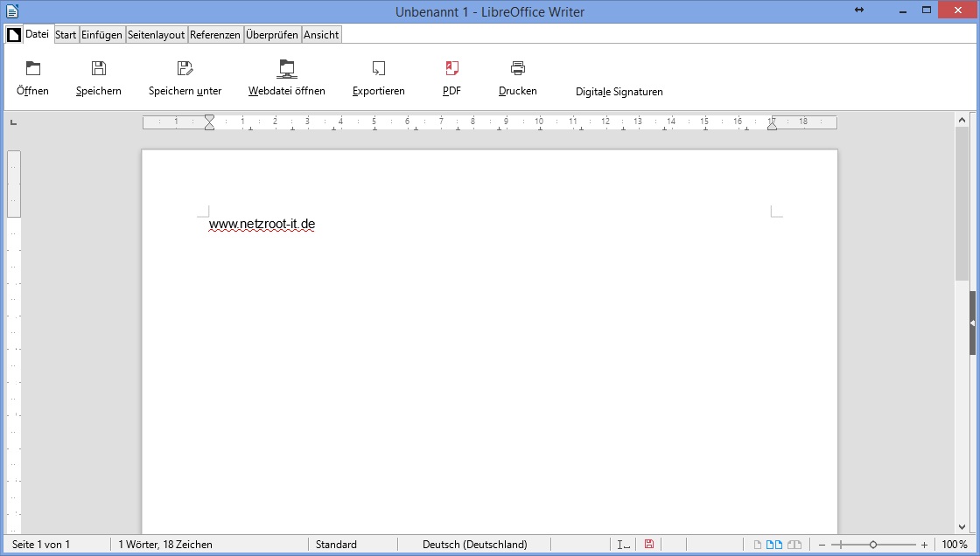The image size is (980, 556).
Task: Select the Seitenlayout tab
Action: [157, 35]
